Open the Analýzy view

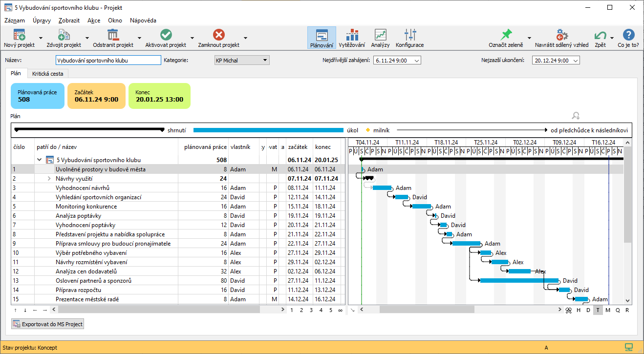point(380,35)
